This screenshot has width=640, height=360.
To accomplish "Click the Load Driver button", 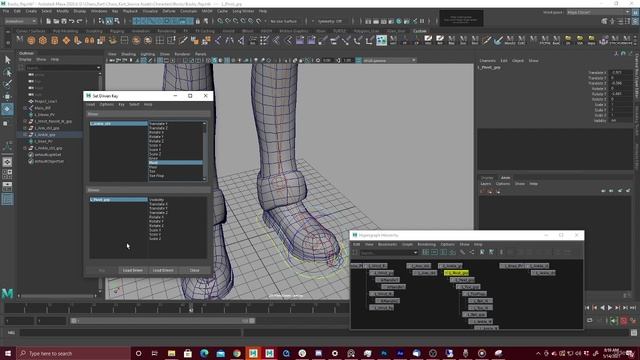I will pyautogui.click(x=133, y=270).
